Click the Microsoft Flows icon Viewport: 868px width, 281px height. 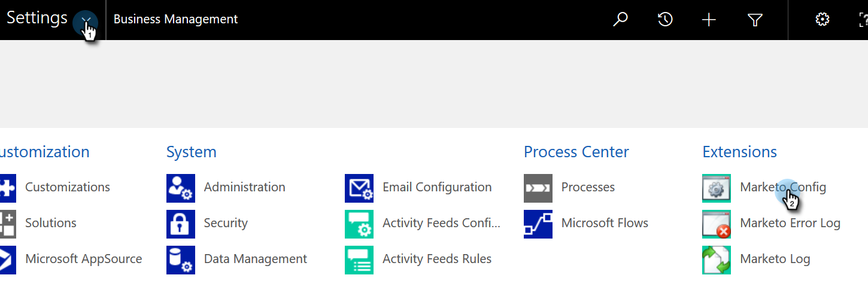pyautogui.click(x=538, y=224)
